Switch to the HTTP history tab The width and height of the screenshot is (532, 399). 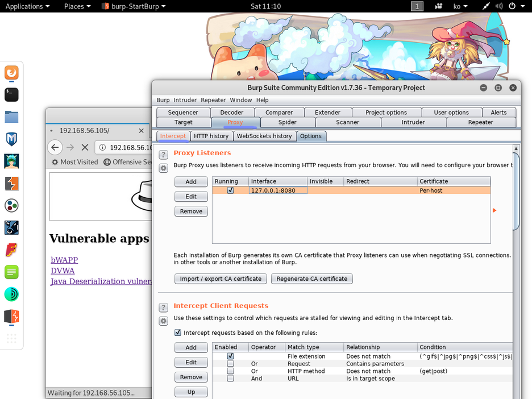coord(211,136)
